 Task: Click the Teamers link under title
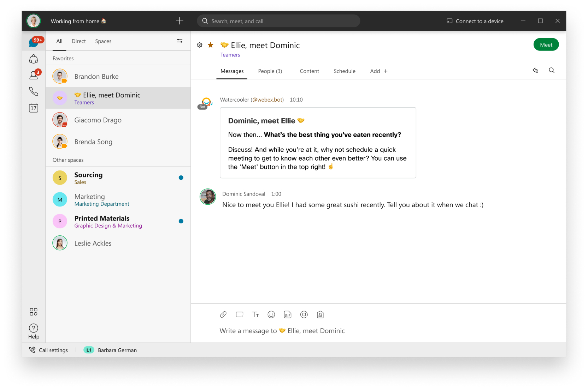[230, 55]
